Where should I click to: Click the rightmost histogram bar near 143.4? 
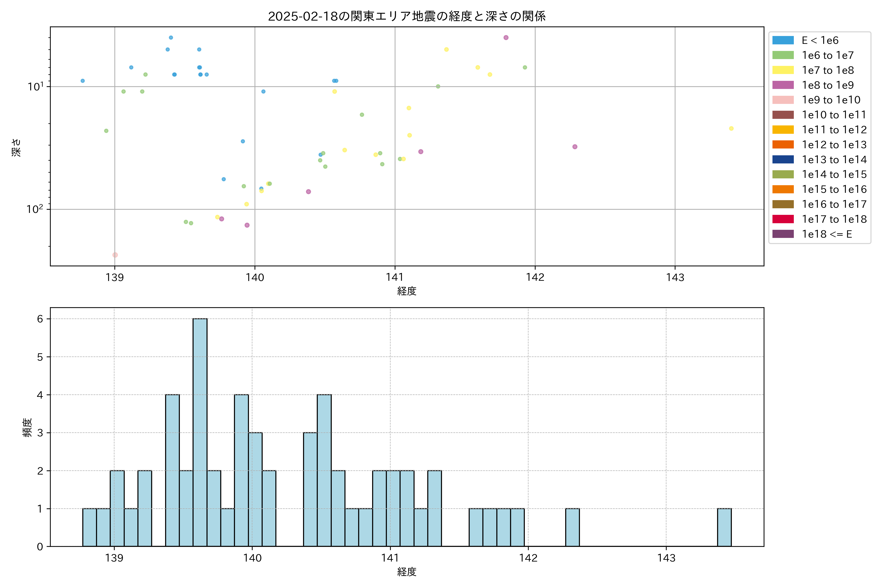tap(724, 527)
